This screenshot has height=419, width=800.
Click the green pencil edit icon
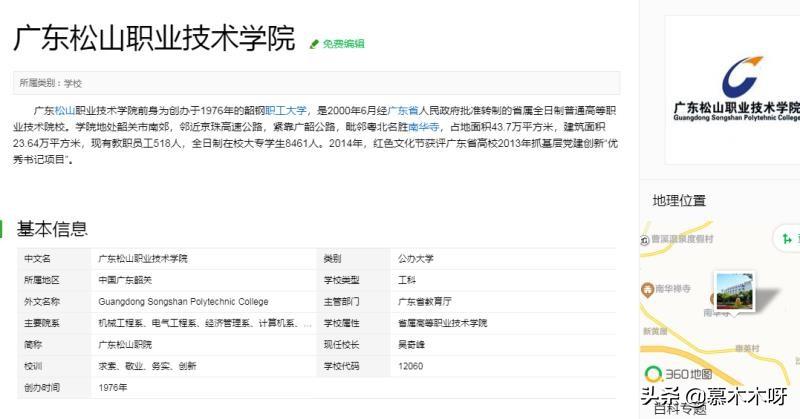click(x=314, y=44)
